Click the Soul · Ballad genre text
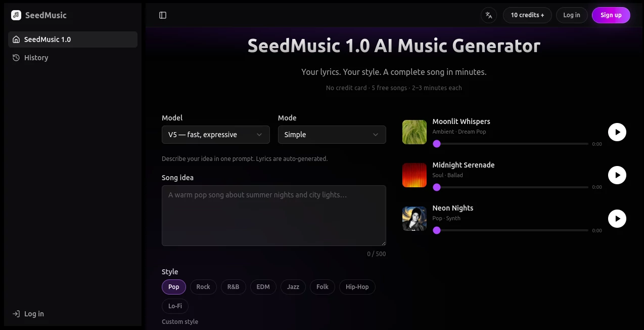This screenshot has height=330, width=644. (448, 175)
